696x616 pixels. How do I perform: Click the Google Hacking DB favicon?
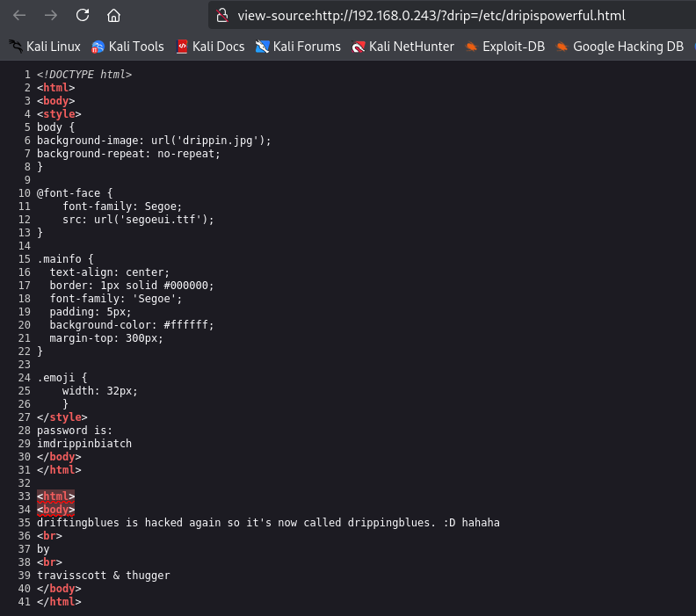(x=562, y=47)
